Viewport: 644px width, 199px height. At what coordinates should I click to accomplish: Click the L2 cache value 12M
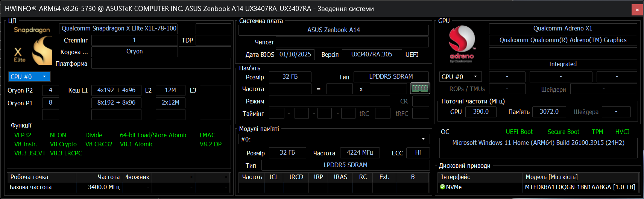click(170, 90)
